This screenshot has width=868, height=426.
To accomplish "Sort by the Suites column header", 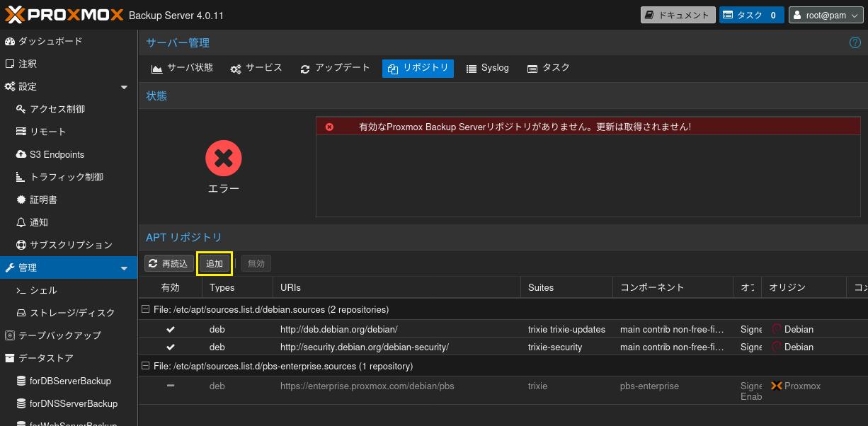I will pos(566,287).
